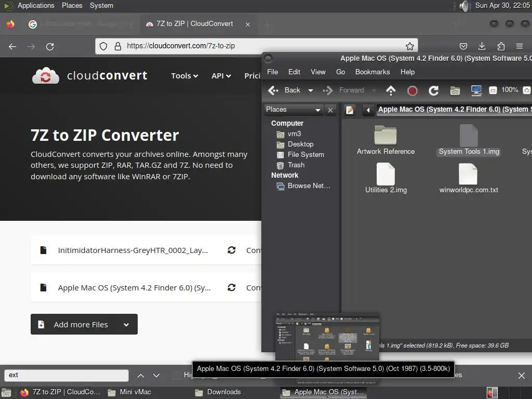Close the 7Z to ZIP CloudConvert tab
This screenshot has height=399, width=532.
[x=248, y=24]
